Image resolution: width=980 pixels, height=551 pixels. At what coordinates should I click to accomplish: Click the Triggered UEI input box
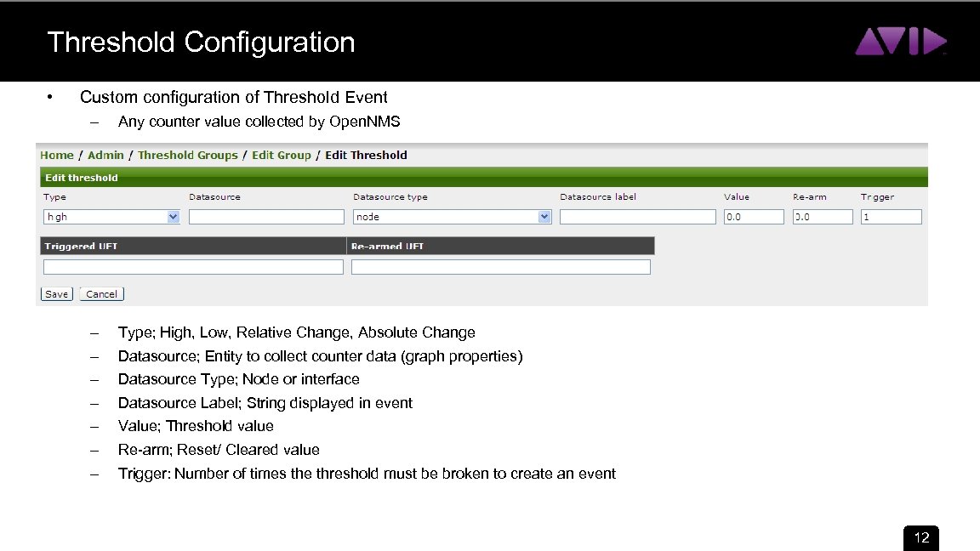point(192,266)
